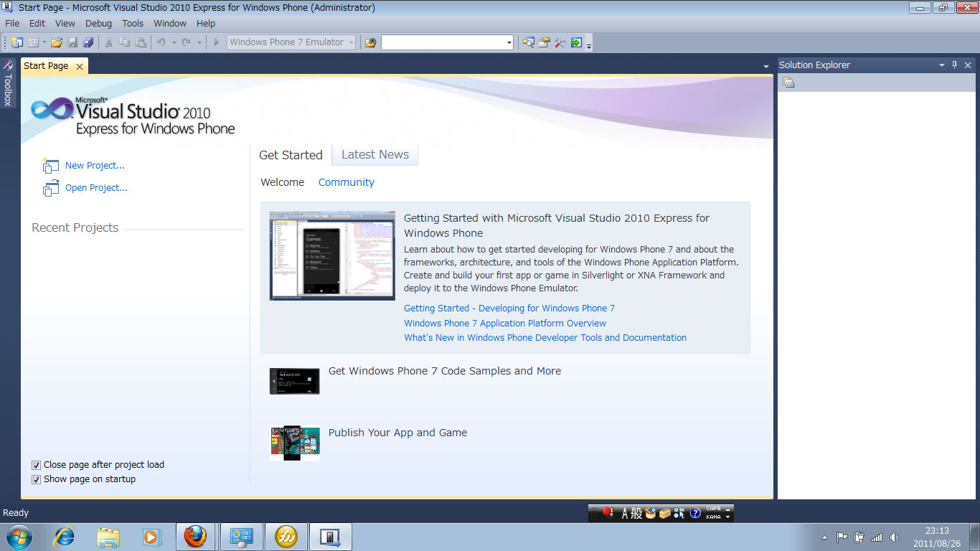Open the Tools menu

(x=133, y=23)
